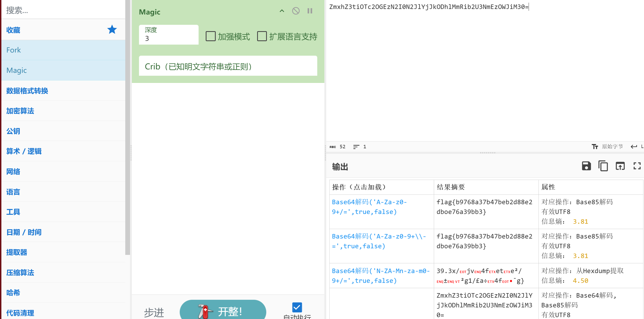Screen dimensions: 644x319
Task: Click the line-ending return arrow icon
Action: click(x=634, y=147)
